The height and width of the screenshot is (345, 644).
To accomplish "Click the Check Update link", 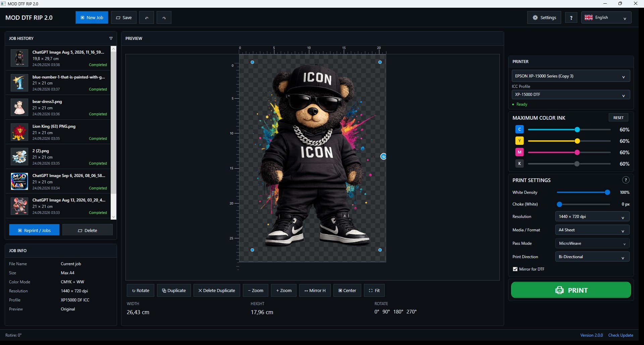I will coord(621,335).
